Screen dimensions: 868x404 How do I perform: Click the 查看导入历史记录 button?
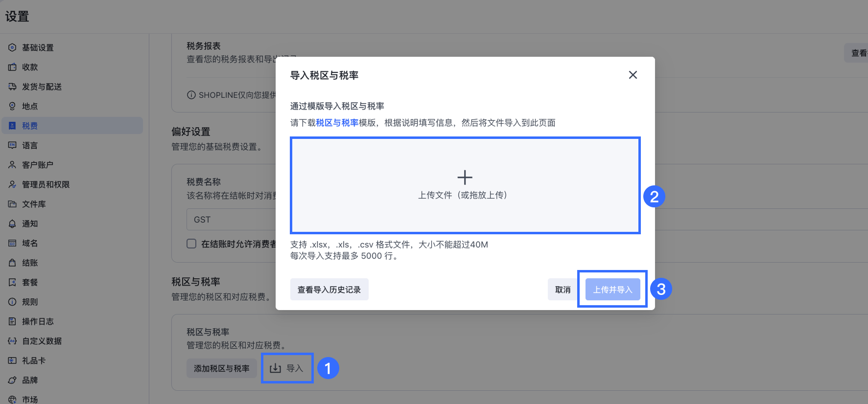tap(329, 290)
